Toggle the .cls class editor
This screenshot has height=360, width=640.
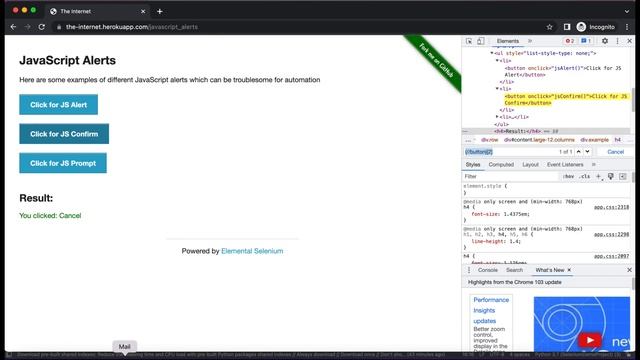(585, 176)
